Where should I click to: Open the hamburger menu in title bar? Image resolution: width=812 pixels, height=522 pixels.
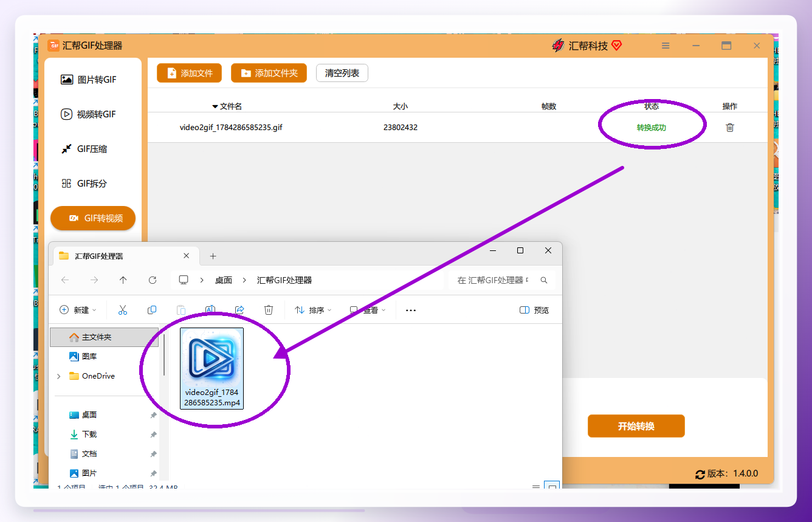pos(666,46)
